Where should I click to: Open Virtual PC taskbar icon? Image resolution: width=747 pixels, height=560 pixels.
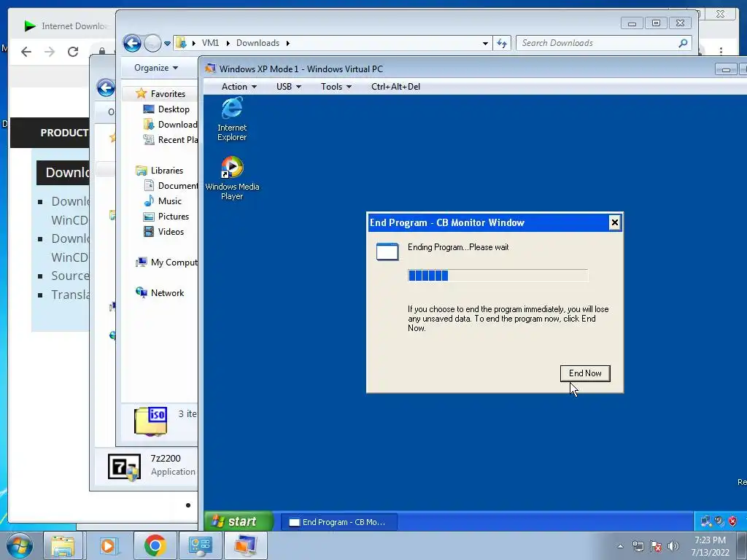click(246, 545)
